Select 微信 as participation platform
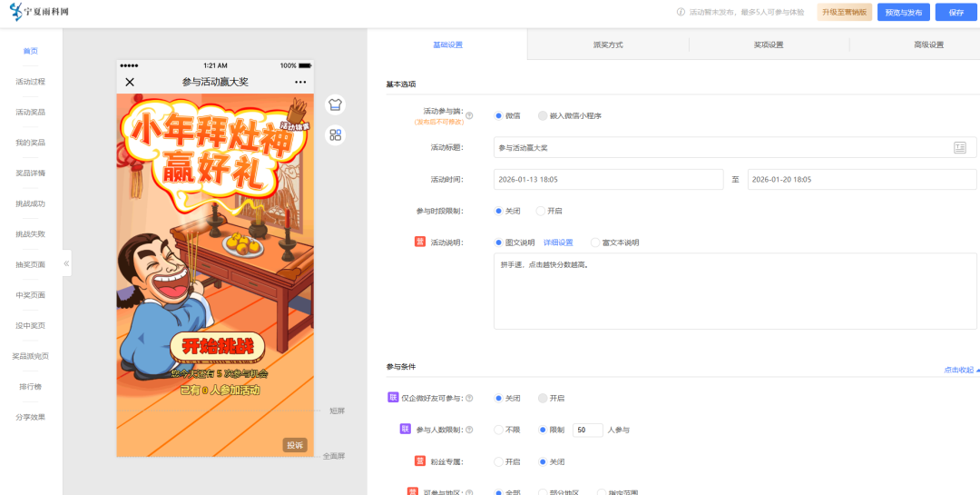The height and width of the screenshot is (495, 980). [x=498, y=115]
